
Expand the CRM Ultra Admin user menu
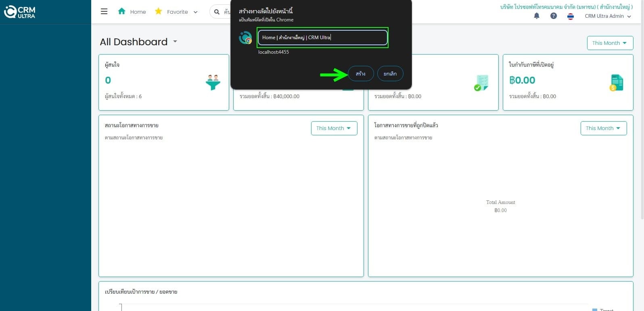coord(608,16)
